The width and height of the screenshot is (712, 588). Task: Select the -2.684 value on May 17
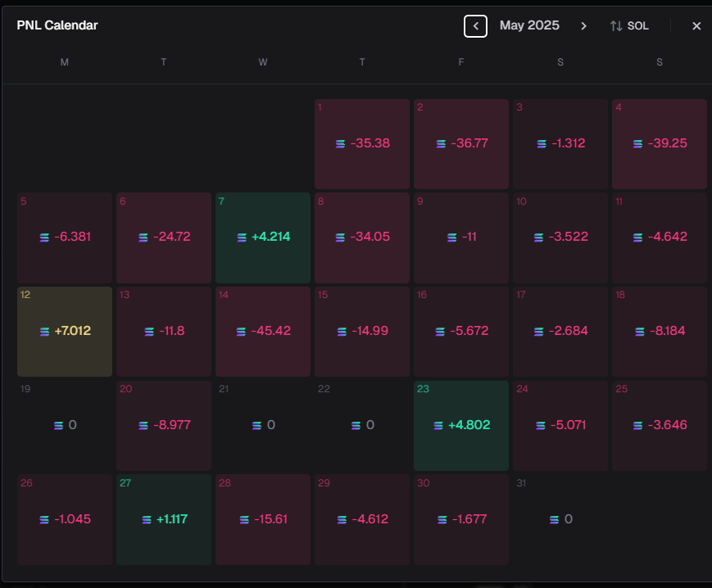coord(569,331)
